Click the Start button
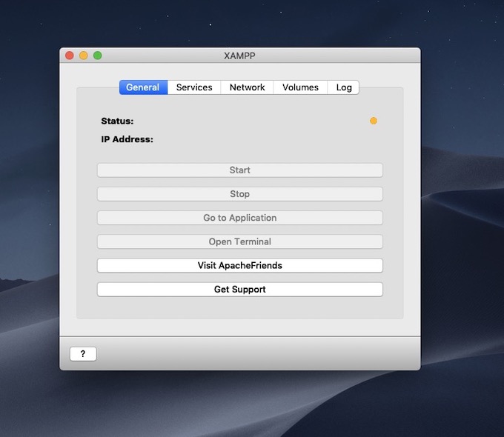The image size is (504, 437). tap(240, 170)
